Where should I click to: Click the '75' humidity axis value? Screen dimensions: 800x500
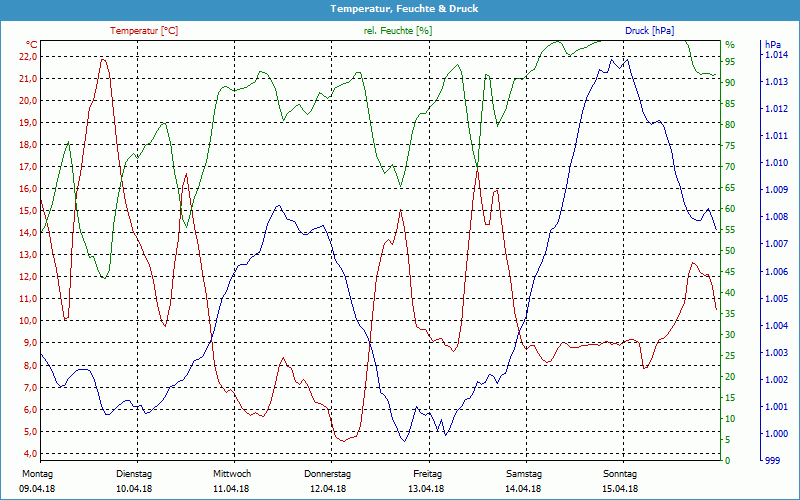coord(730,146)
